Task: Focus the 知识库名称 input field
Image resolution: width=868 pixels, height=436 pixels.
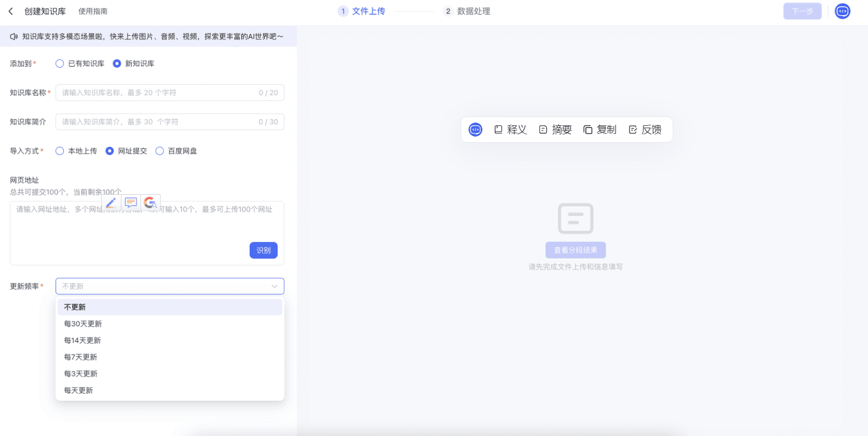Action: 170,92
